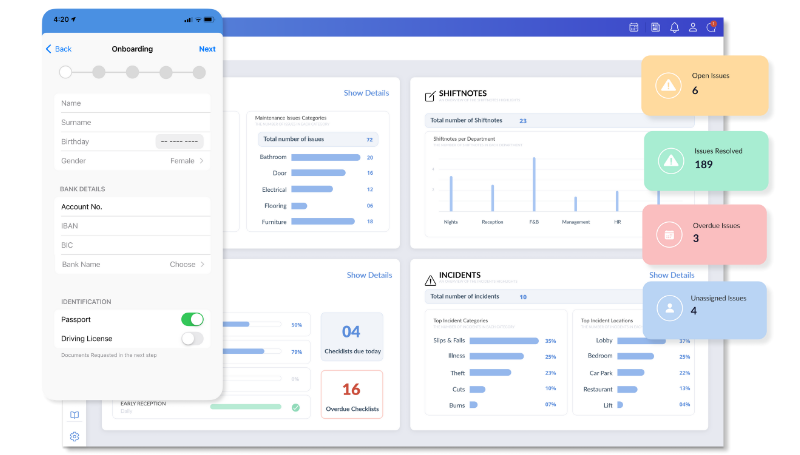This screenshot has height=455, width=800.
Task: Click the warning icon on the Open Issues card
Action: [668, 86]
